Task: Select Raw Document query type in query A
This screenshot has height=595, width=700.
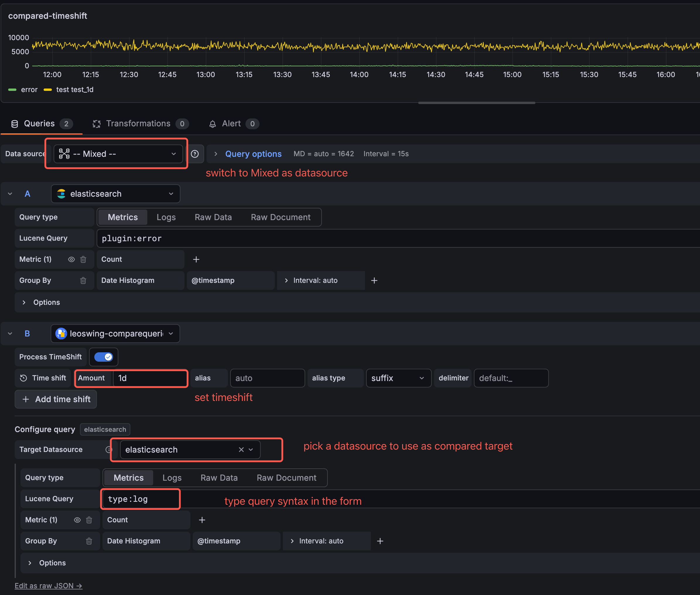Action: click(x=281, y=217)
